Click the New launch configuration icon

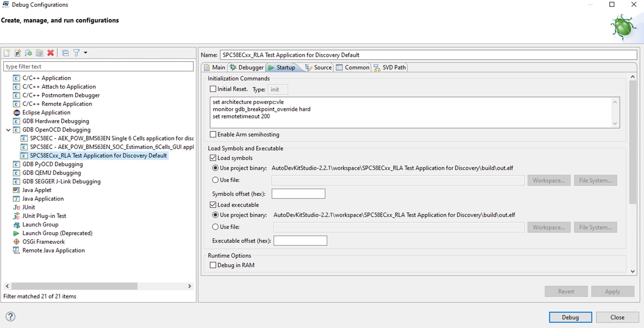(x=7, y=53)
